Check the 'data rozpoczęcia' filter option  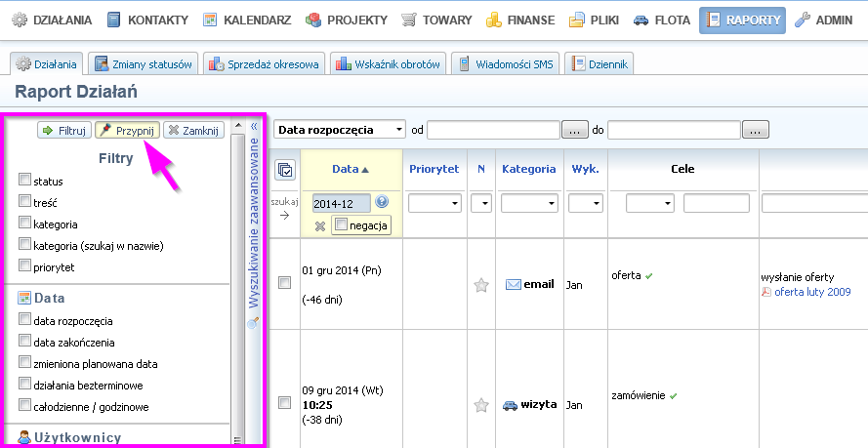click(x=24, y=320)
